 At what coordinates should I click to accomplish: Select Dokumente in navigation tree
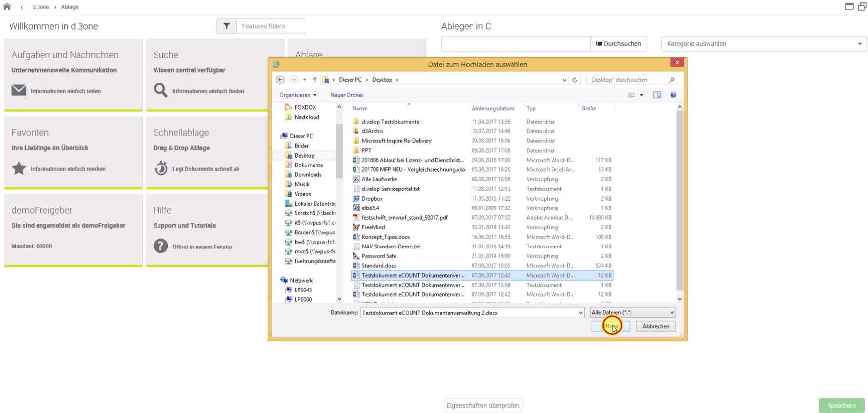point(309,165)
